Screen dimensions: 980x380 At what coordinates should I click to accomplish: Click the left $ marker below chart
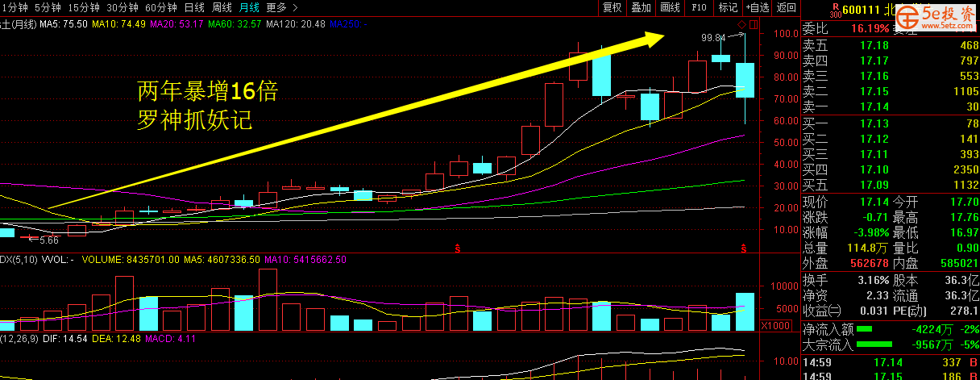[x=458, y=247]
